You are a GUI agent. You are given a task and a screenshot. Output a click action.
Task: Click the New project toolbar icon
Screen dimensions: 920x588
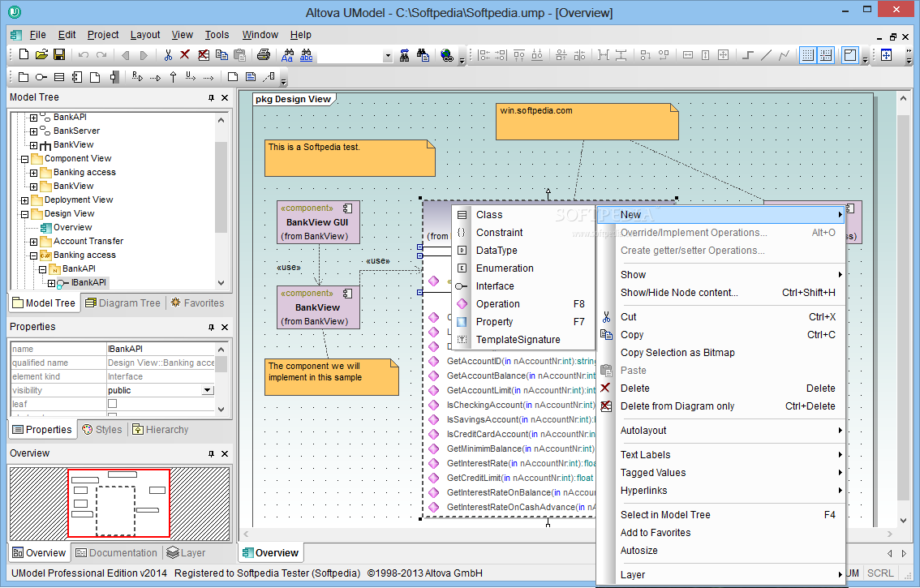point(24,54)
